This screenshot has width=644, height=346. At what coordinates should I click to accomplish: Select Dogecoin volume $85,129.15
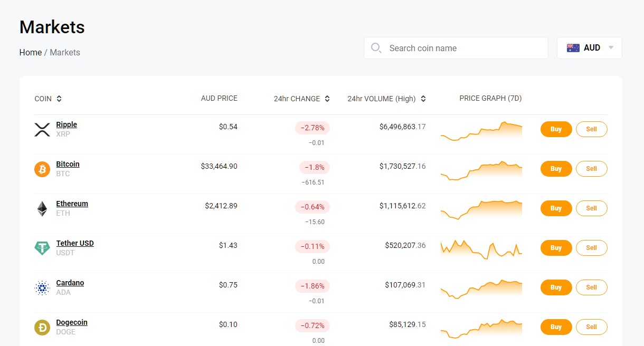408,325
